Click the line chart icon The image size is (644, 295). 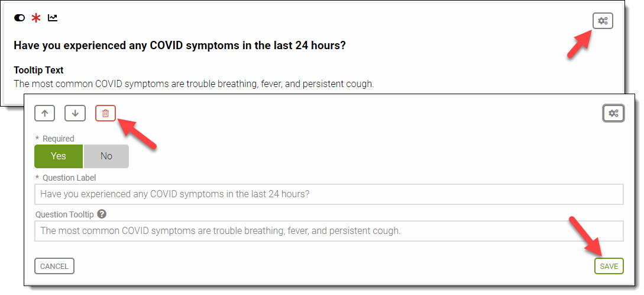tap(53, 18)
